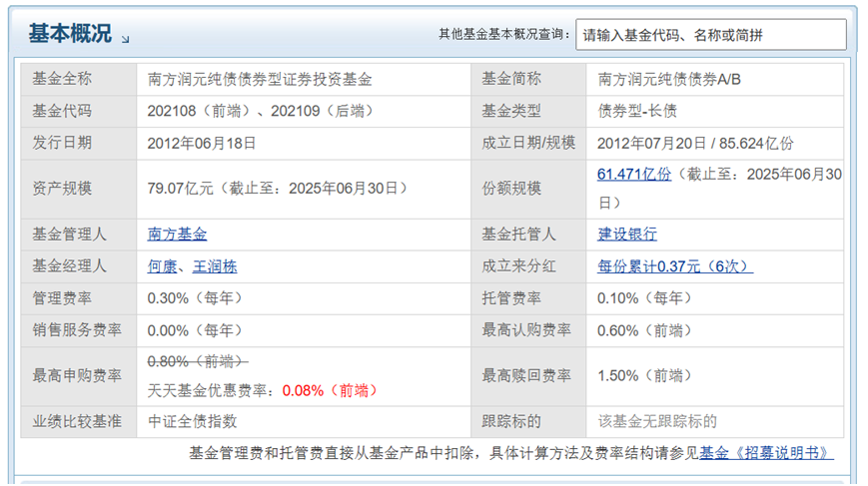Click the 基金经理人 row label
The width and height of the screenshot is (868, 486).
pyautogui.click(x=69, y=266)
